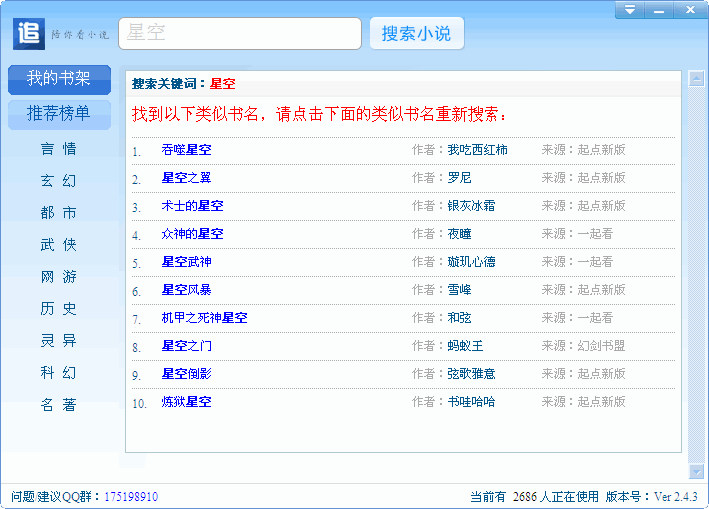Click scrollbar up arrow in results
Viewport: 709px width, 509px height.
click(x=696, y=79)
